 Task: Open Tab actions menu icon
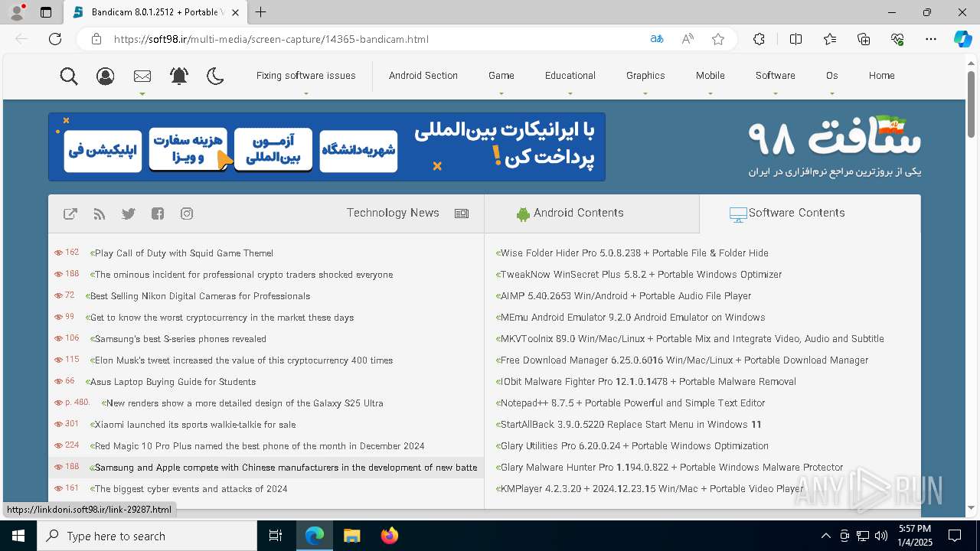[x=46, y=12]
